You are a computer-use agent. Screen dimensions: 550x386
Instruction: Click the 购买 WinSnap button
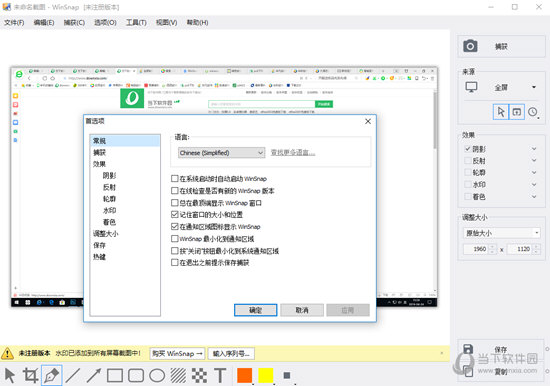coord(177,353)
